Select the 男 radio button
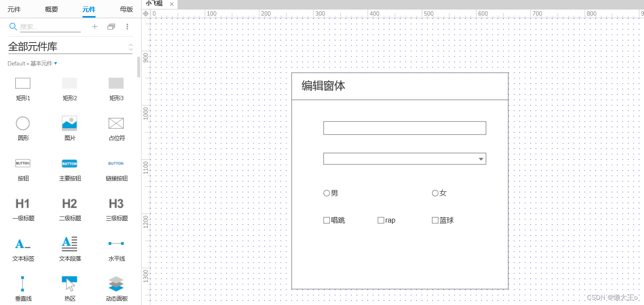 point(327,193)
